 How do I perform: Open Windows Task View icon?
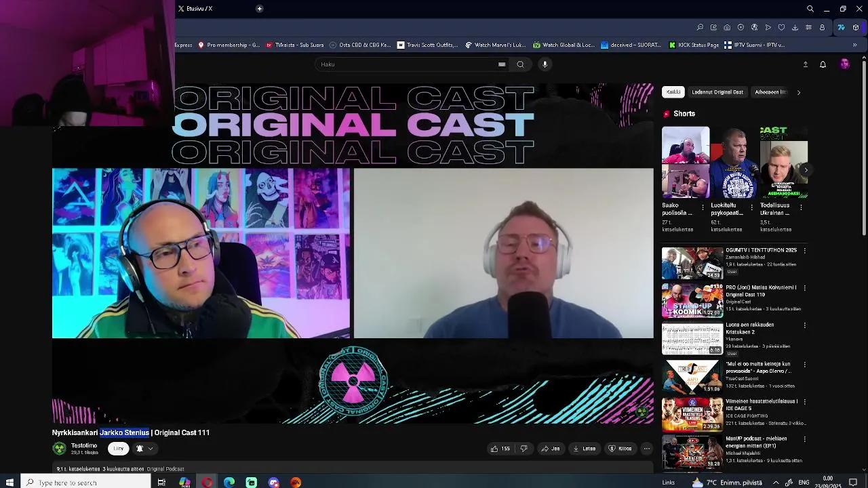(x=161, y=483)
